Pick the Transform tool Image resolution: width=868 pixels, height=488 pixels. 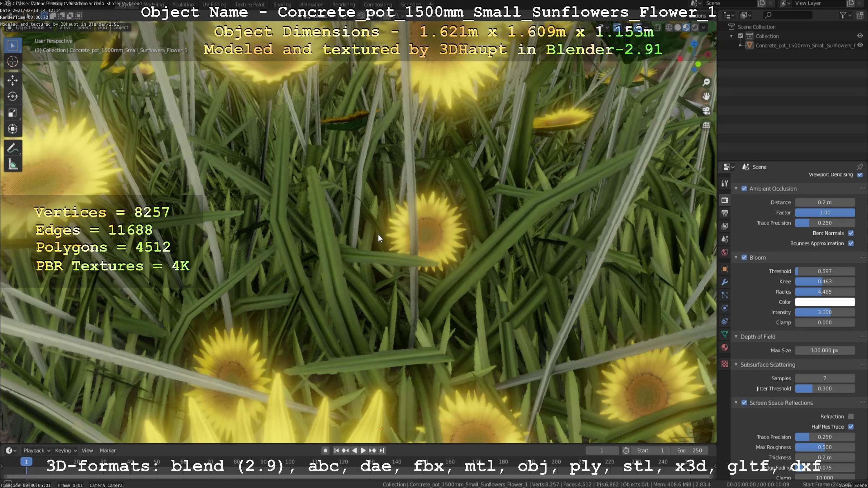(13, 129)
